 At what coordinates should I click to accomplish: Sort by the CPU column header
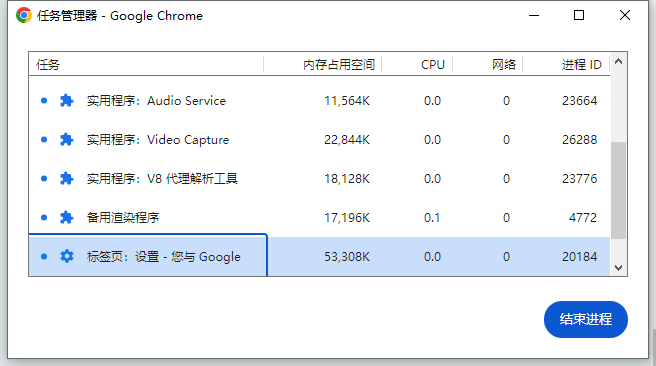[x=417, y=64]
